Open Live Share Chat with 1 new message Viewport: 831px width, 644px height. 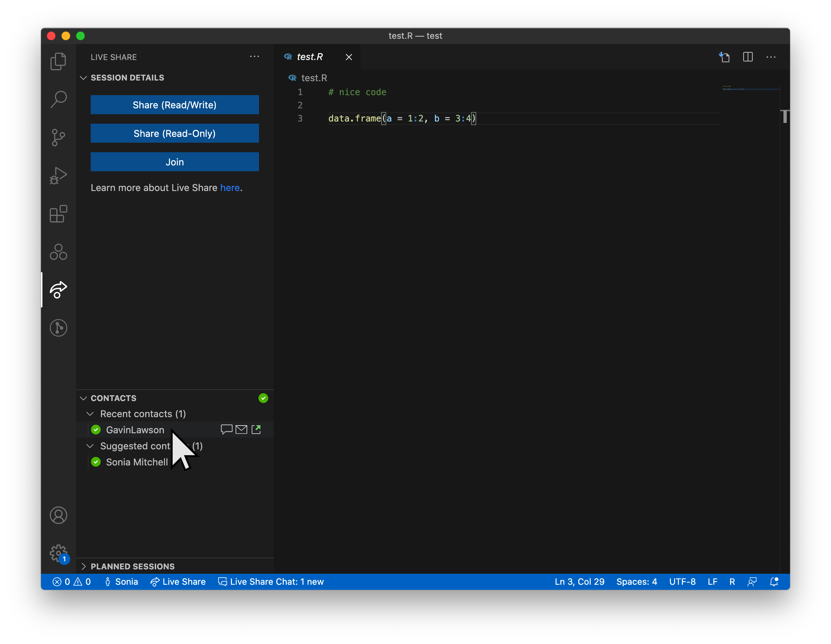[271, 581]
